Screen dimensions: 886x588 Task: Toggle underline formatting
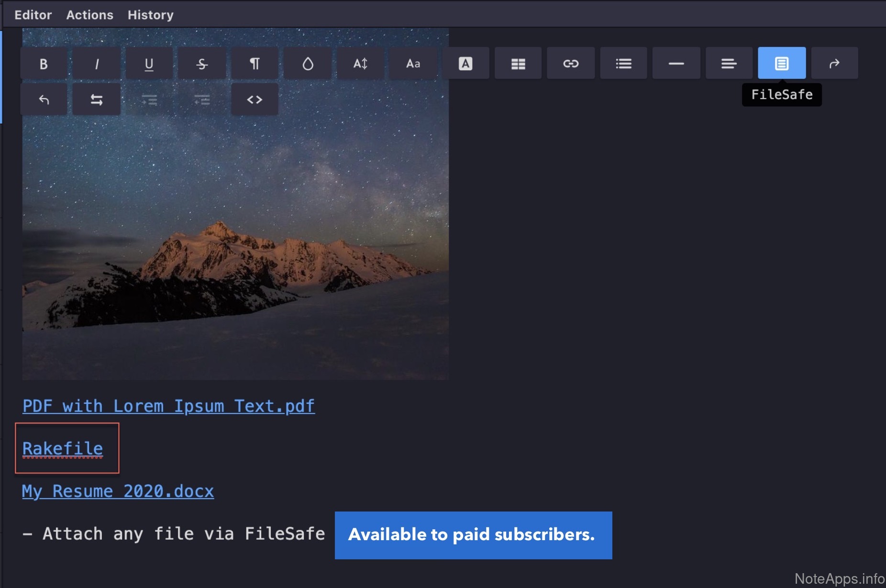tap(149, 64)
